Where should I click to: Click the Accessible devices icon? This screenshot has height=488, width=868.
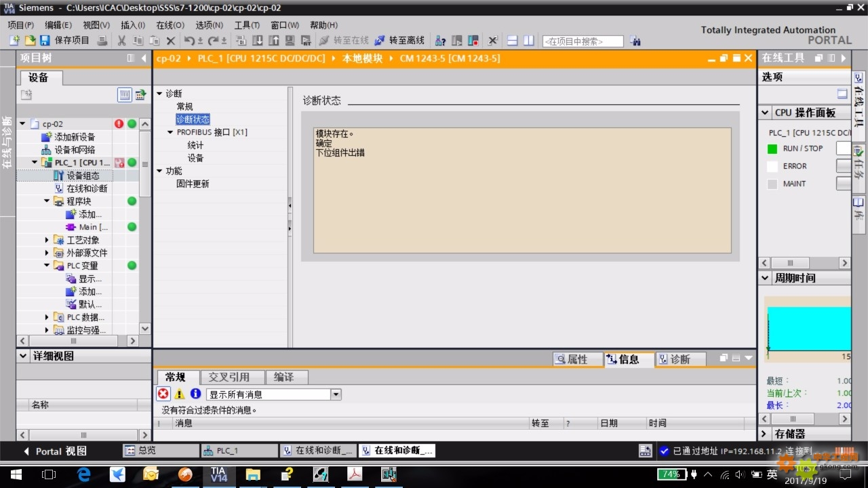point(441,41)
